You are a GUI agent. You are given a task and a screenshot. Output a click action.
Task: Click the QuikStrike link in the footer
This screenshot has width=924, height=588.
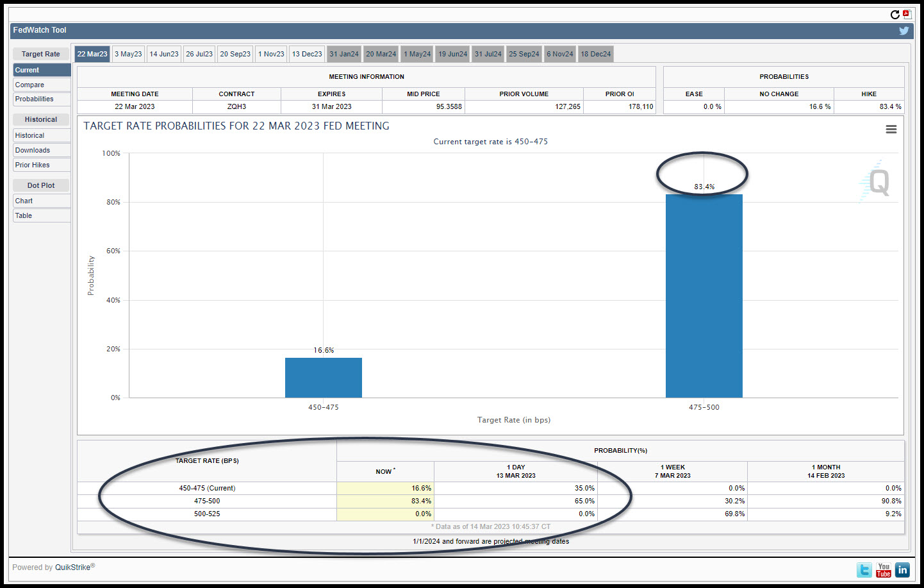click(x=74, y=567)
